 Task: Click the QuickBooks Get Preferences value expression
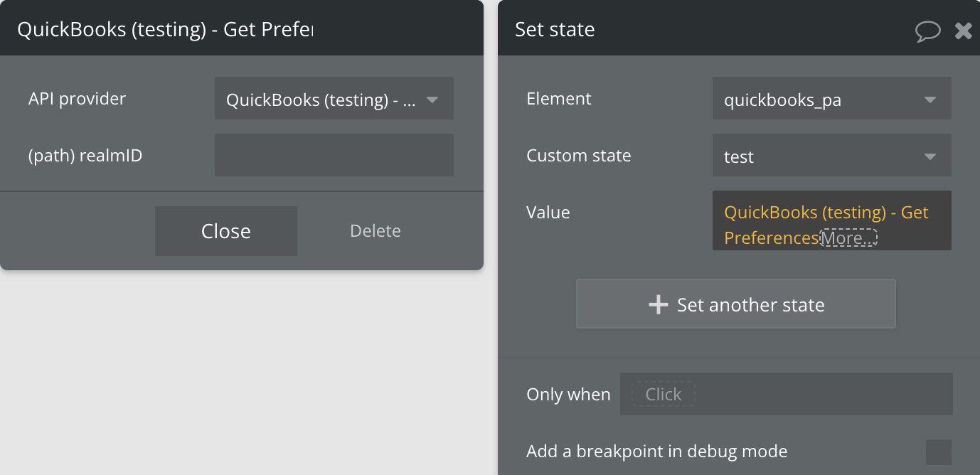point(825,213)
